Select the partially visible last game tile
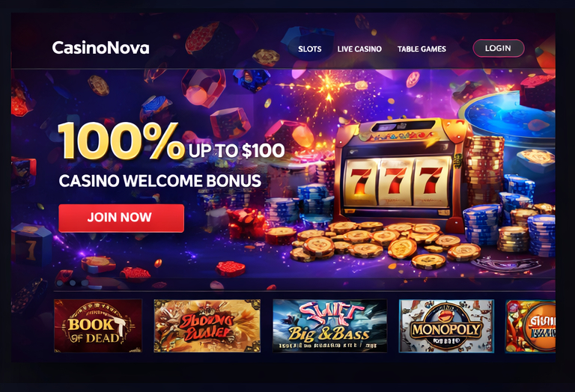Screen dimensions: 575x392 pyautogui.click(x=530, y=325)
